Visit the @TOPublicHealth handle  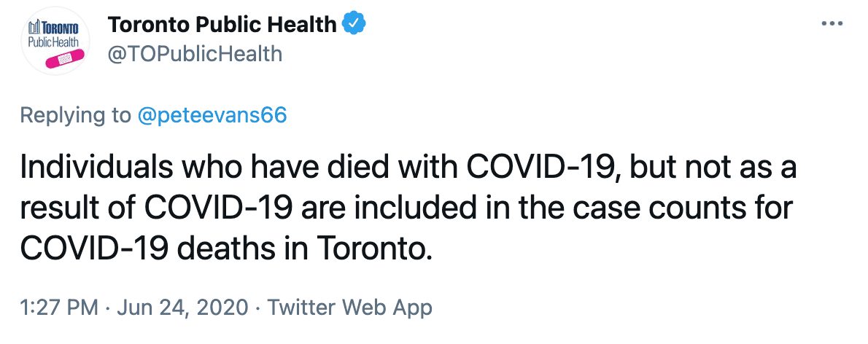[195, 54]
